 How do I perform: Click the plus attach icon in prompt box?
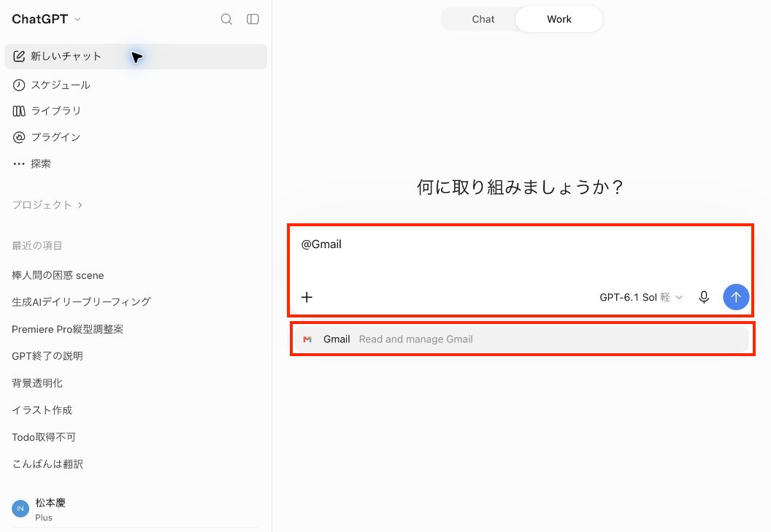pyautogui.click(x=307, y=297)
